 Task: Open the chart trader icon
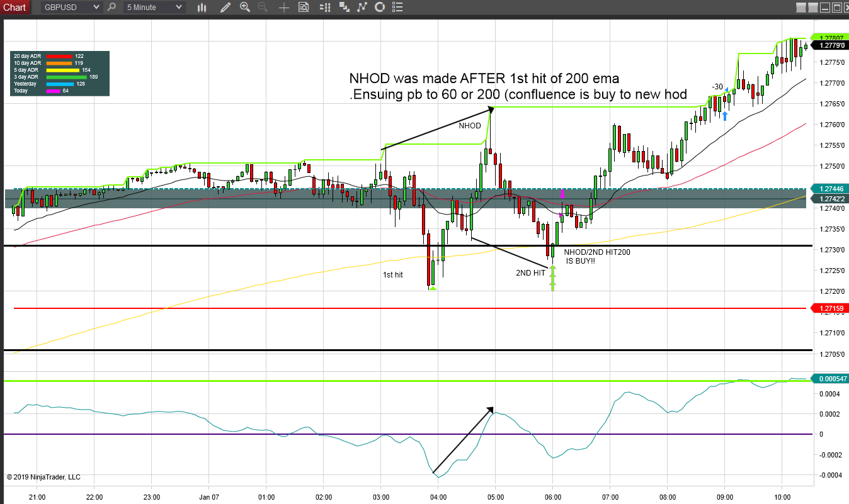325,8
